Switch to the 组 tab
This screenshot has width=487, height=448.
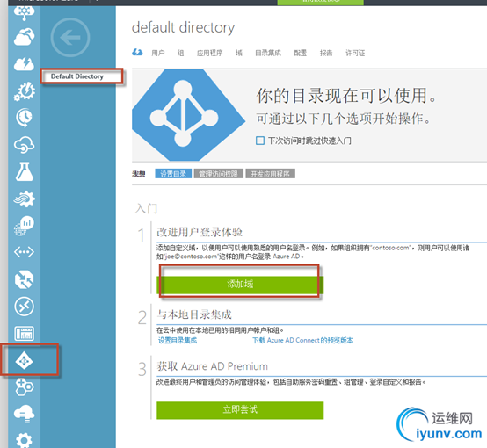[x=180, y=53]
